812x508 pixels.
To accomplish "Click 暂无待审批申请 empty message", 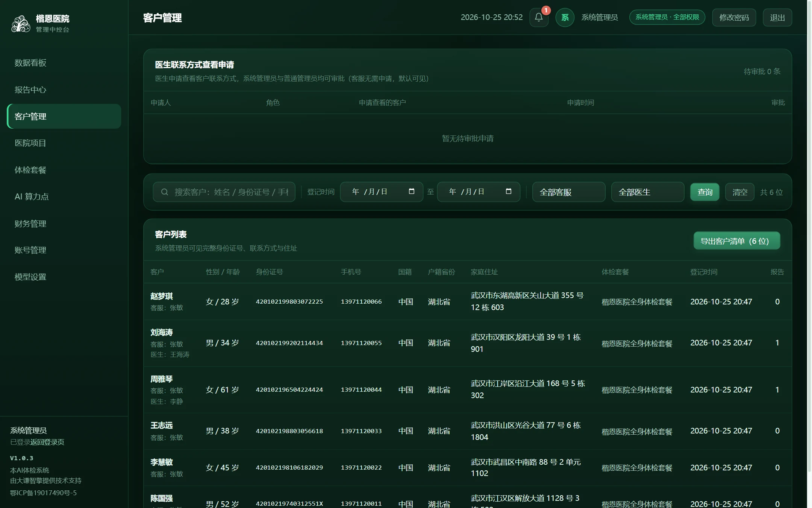I will coord(468,138).
